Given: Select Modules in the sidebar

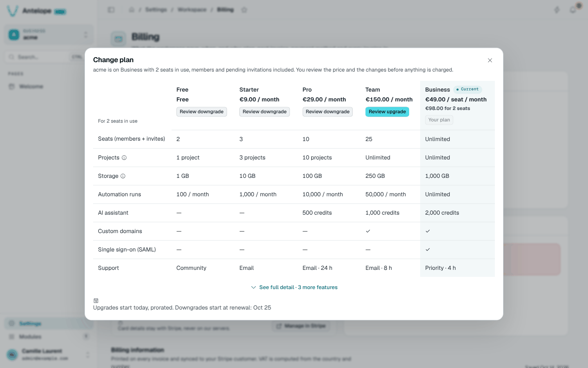Looking at the screenshot, I should (x=49, y=337).
